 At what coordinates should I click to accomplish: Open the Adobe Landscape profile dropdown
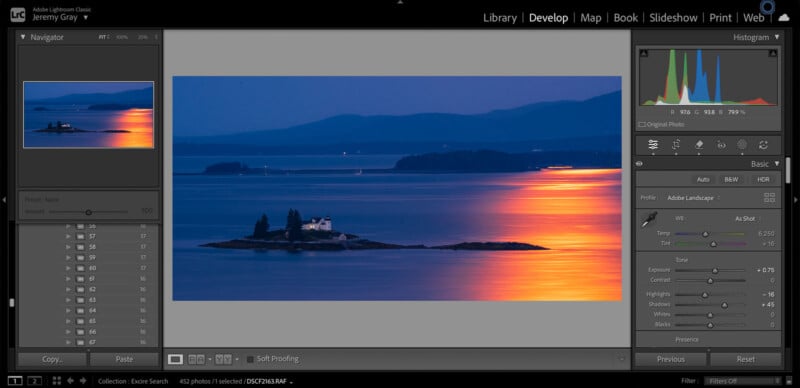tap(693, 198)
